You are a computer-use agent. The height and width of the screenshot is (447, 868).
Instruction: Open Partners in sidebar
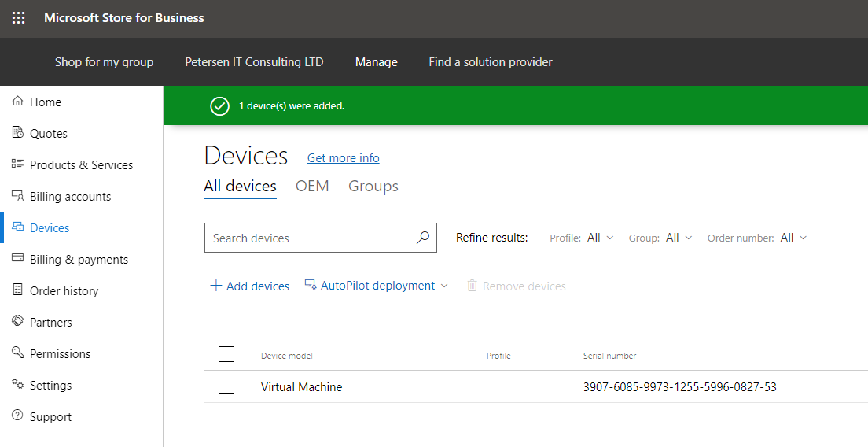pos(51,323)
